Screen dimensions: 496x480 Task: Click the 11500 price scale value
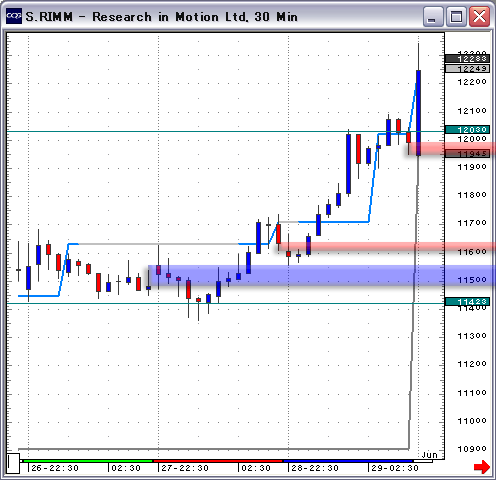[472, 280]
